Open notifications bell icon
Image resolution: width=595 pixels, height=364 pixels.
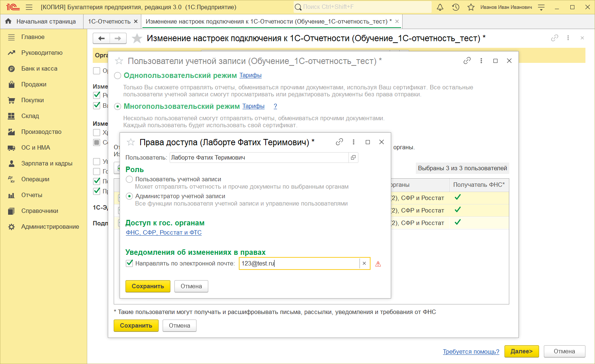(440, 7)
